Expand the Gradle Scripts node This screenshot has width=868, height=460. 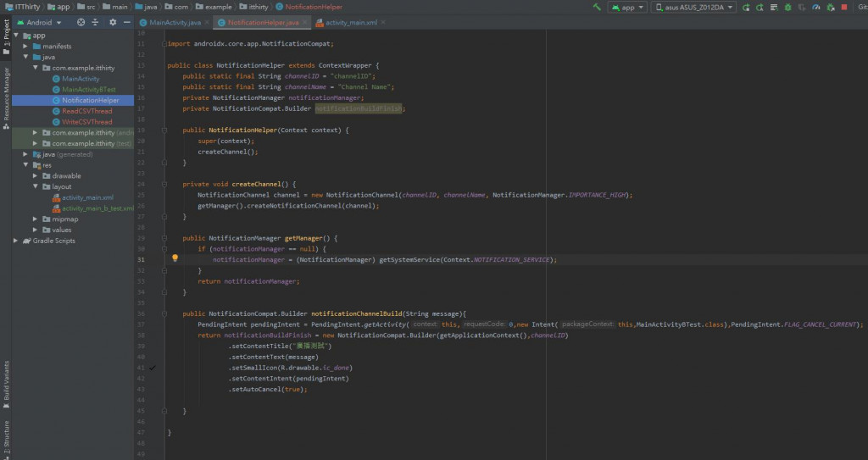pyautogui.click(x=16, y=241)
